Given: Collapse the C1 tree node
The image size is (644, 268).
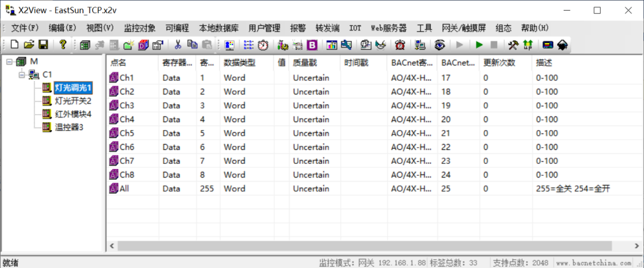Looking at the screenshot, I should click(x=22, y=75).
